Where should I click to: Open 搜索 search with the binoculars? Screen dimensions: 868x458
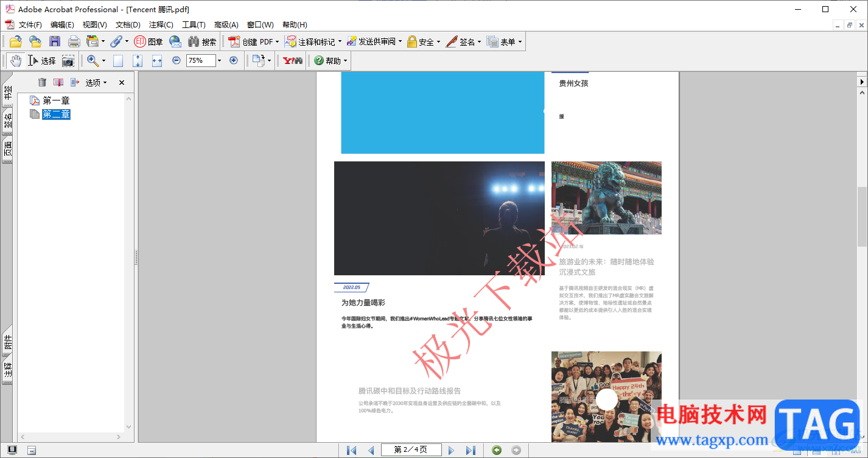tap(202, 41)
